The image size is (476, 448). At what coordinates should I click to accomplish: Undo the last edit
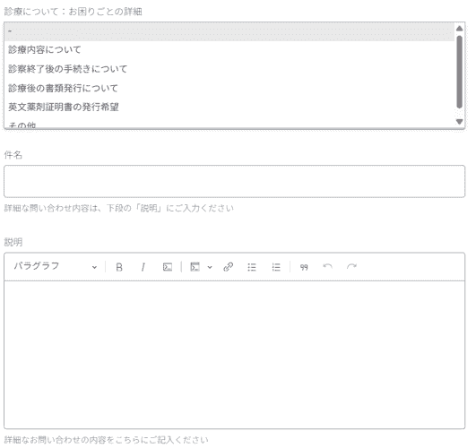pos(327,267)
